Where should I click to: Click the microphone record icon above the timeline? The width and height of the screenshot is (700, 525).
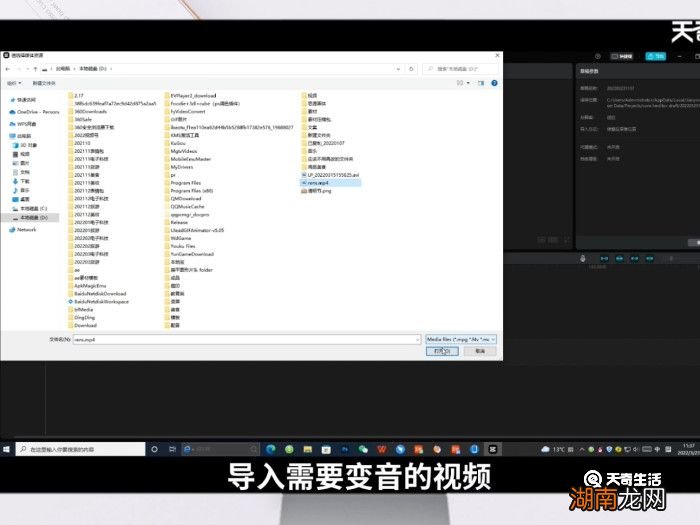583,258
